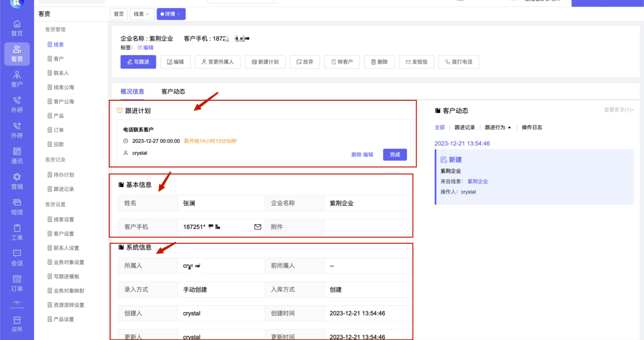Open 跟进记录 under 客资记录 menu
This screenshot has width=644, height=340.
tap(60, 189)
